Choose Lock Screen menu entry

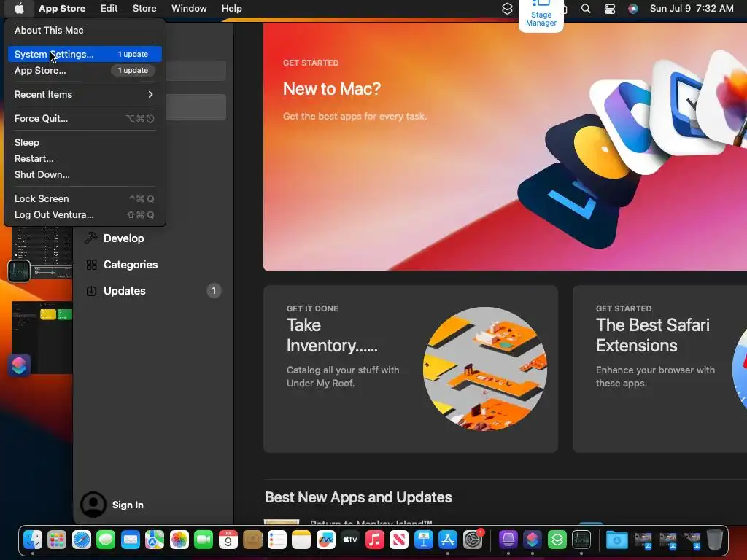coord(85,198)
